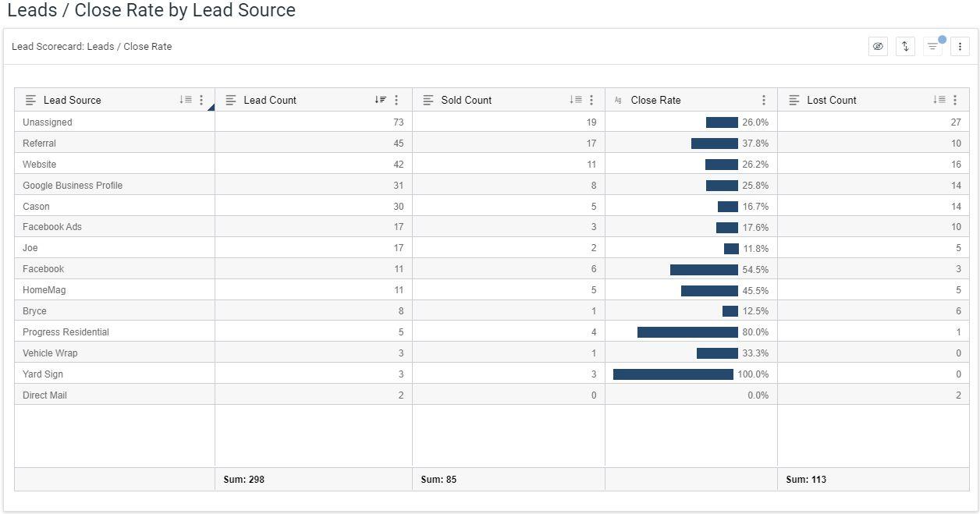Click the swap rows/columns arrows icon
Viewport: 980px width, 514px height.
(x=905, y=47)
